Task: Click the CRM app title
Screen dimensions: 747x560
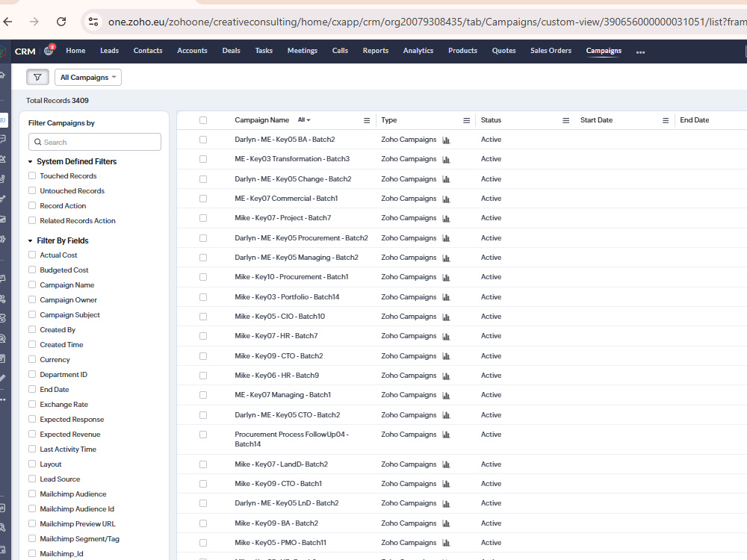Action: (x=25, y=52)
